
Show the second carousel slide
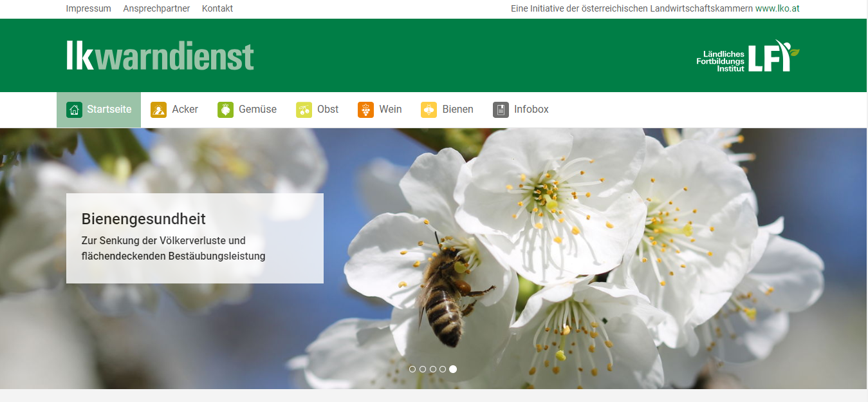pos(423,369)
